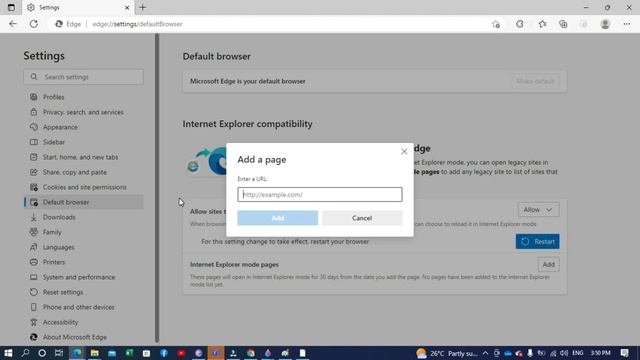640x360 pixels.
Task: Click the Enter a URL input field
Action: (320, 194)
